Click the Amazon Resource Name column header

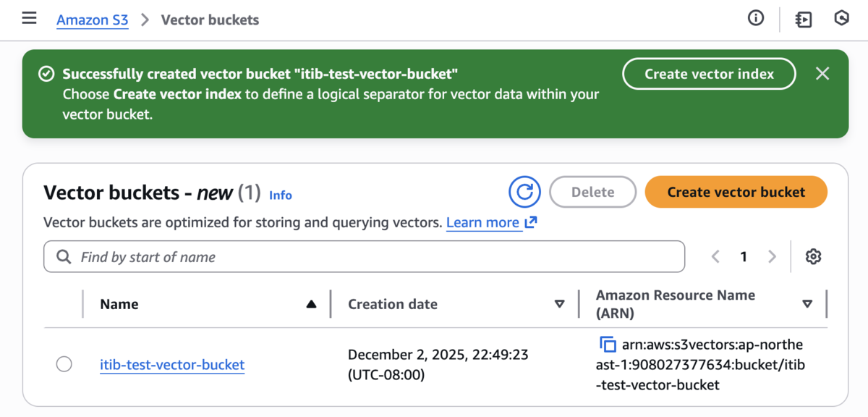click(x=676, y=304)
